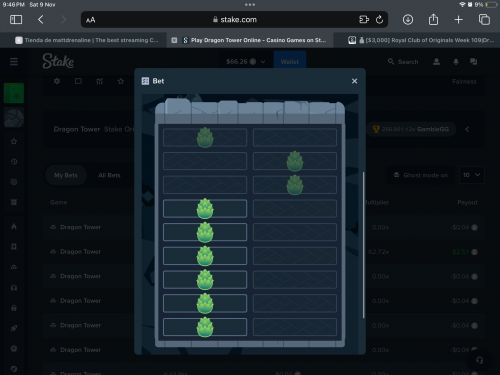Click the Game column header

tap(58, 202)
